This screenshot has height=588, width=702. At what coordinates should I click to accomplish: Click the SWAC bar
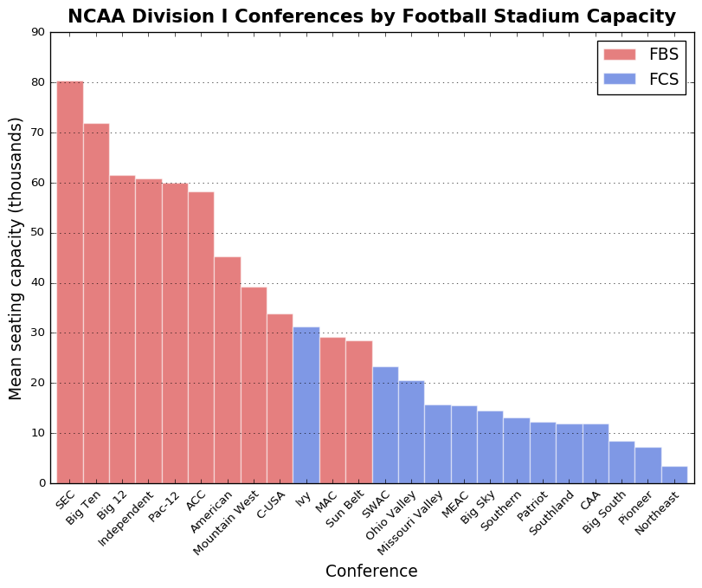tap(385, 424)
